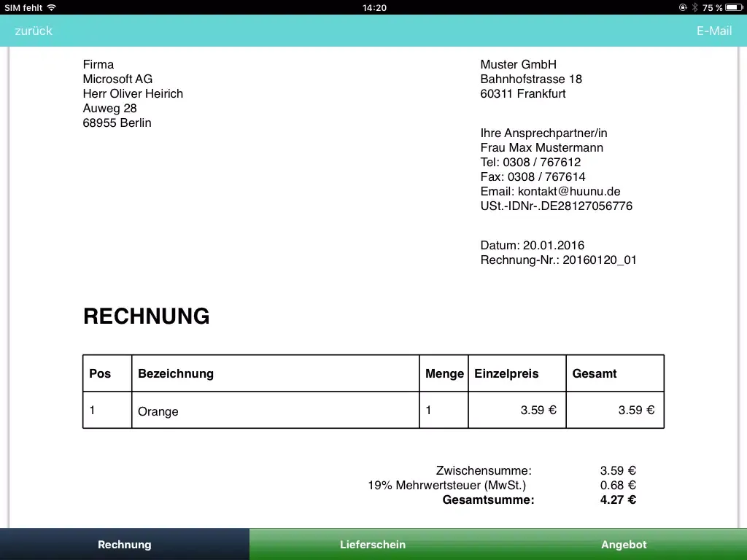
Task: Click the Auweg 28 address line
Action: [109, 108]
